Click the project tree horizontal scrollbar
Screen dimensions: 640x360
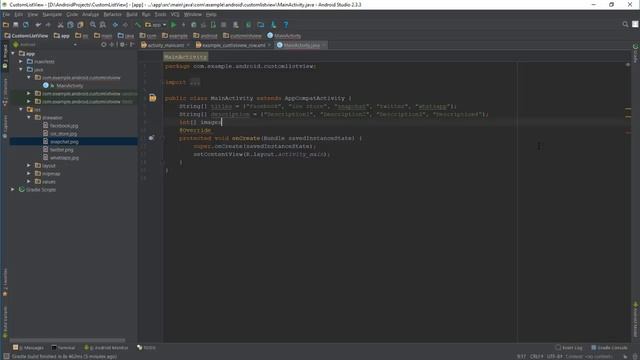pyautogui.click(x=67, y=340)
